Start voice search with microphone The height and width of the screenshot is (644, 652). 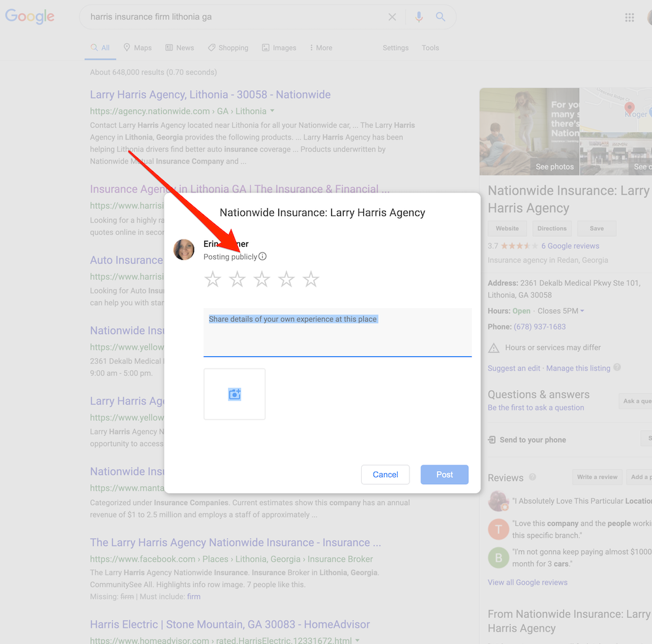(419, 17)
